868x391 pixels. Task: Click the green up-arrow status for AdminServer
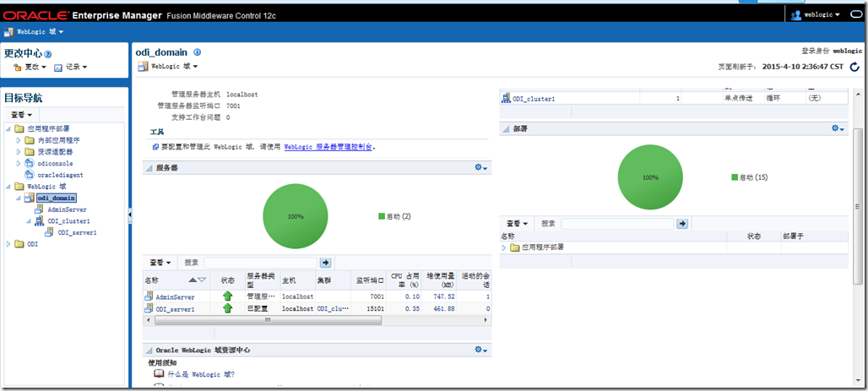tap(227, 297)
